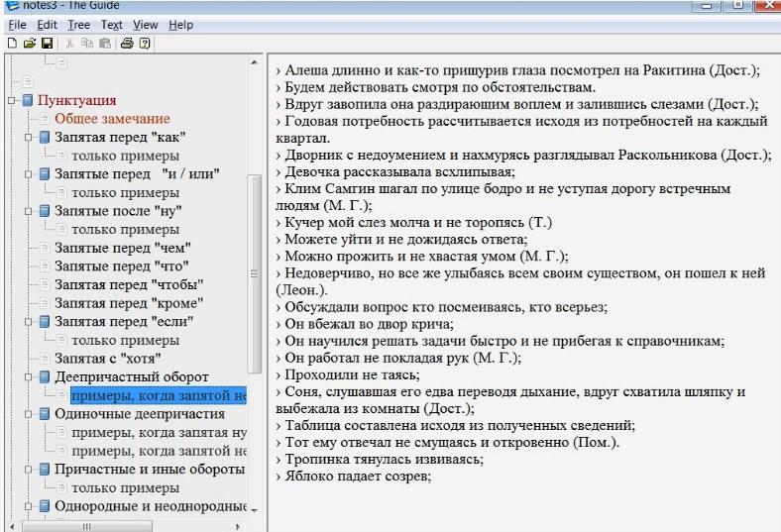Open the Text menu

pos(112,25)
